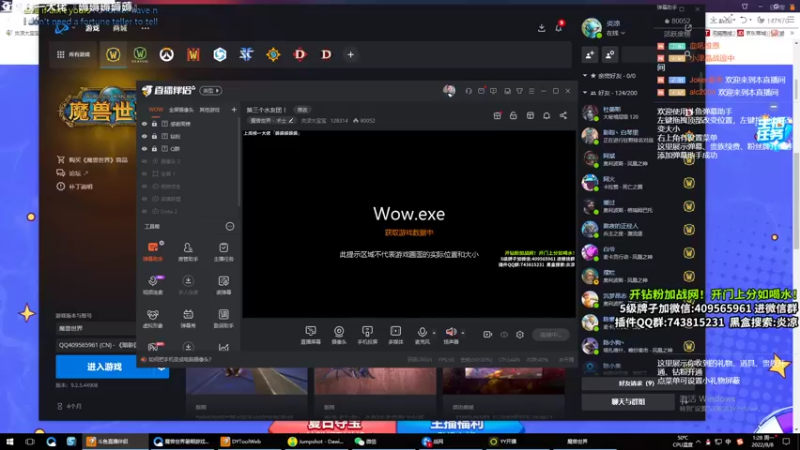
Task: Open microphone options dropdown arrow
Action: coord(434,333)
